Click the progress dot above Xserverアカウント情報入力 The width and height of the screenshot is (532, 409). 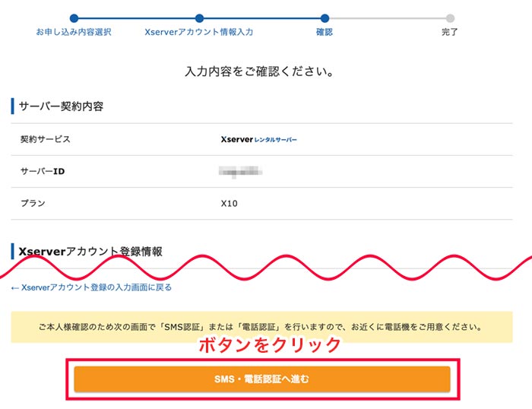tap(199, 18)
